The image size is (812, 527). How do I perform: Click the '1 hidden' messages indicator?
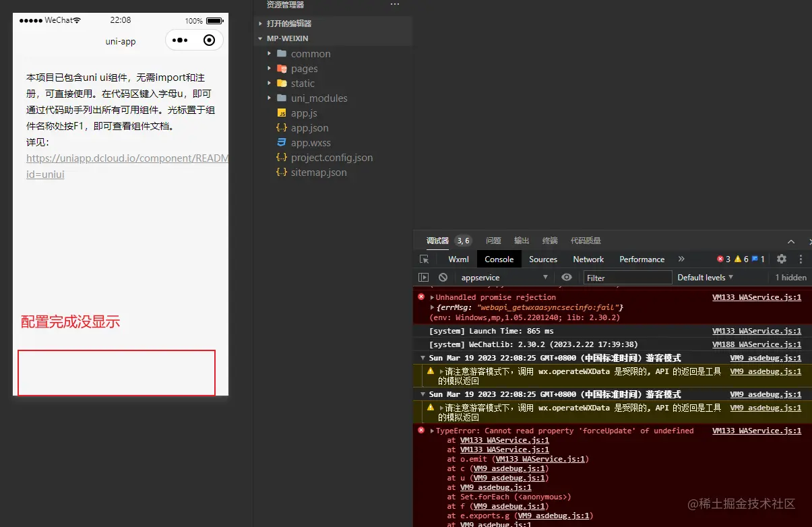coord(790,277)
